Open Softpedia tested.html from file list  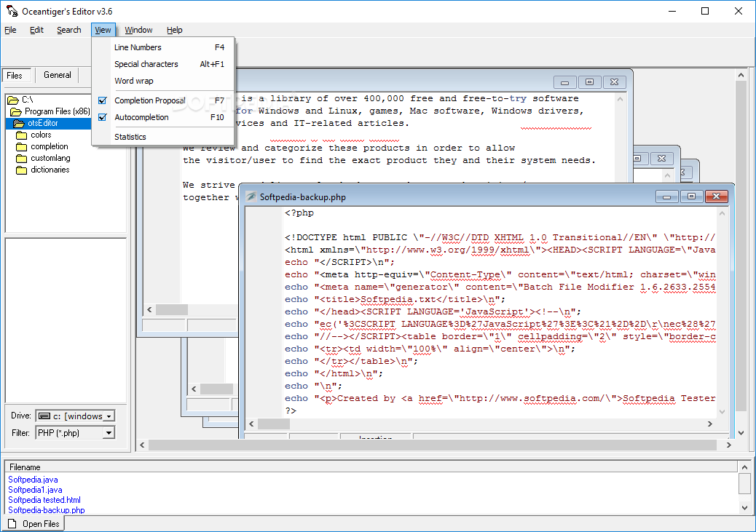44,500
